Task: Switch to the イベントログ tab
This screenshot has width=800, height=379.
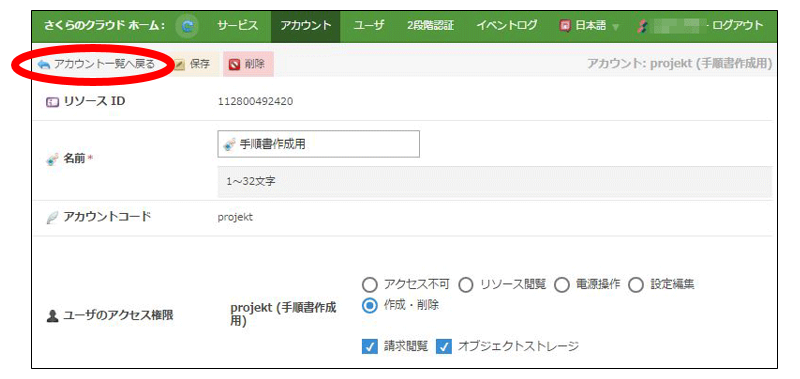Action: coord(506,26)
